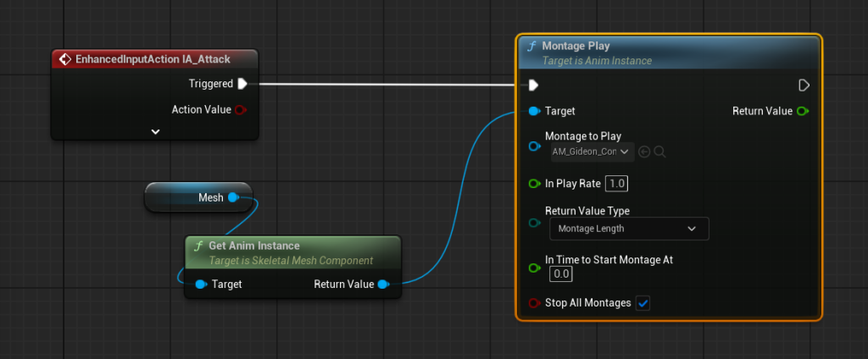Click Montage Play Target input pin

(x=534, y=111)
